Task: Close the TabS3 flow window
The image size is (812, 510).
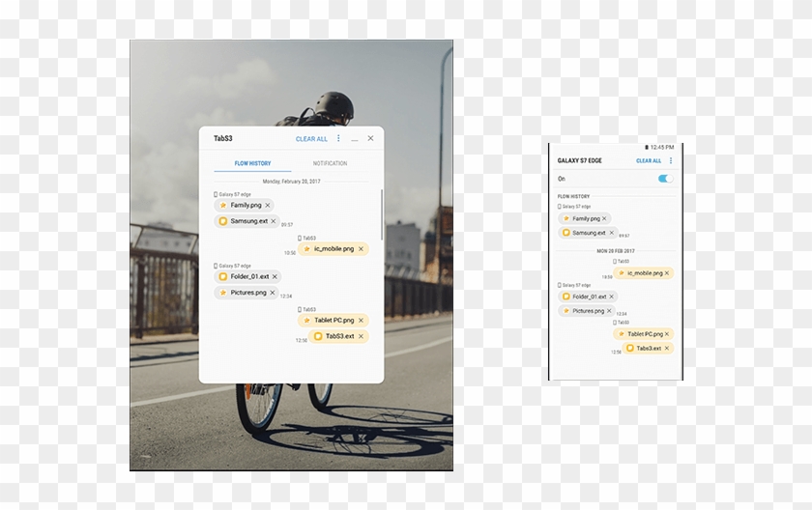Action: (370, 139)
